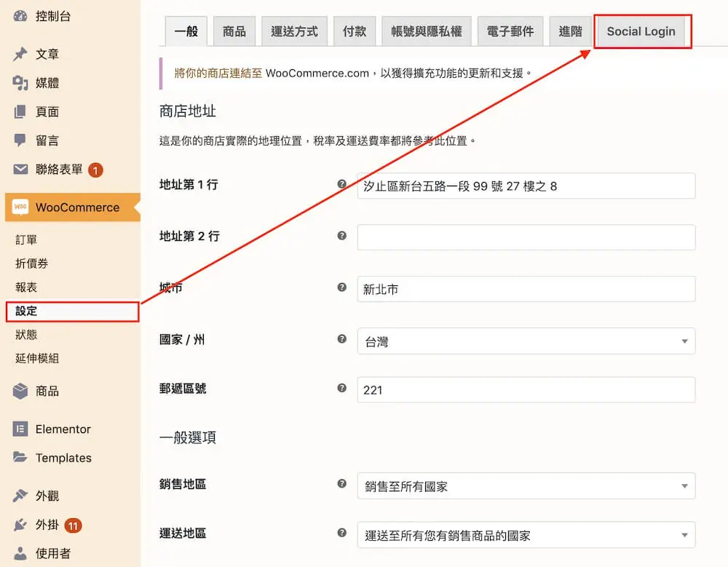Click help icon next to 運送地區
This screenshot has height=567, width=728.
(x=341, y=533)
